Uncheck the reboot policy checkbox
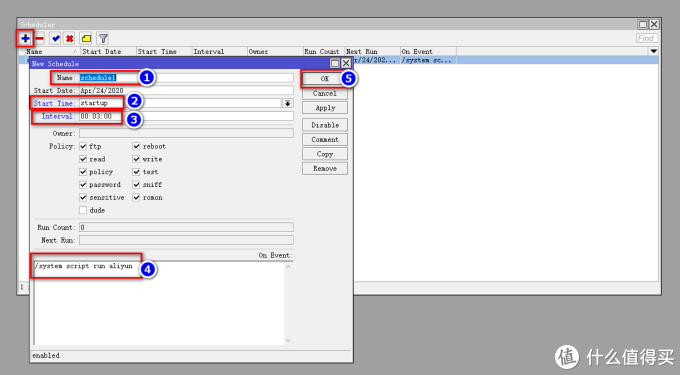This screenshot has width=680, height=375. (x=136, y=146)
